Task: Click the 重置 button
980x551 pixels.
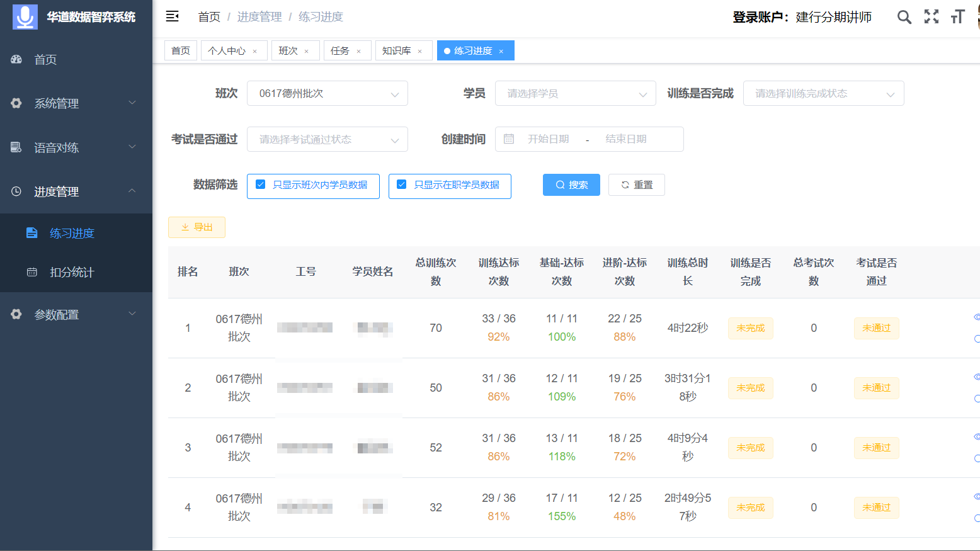Action: click(x=637, y=185)
